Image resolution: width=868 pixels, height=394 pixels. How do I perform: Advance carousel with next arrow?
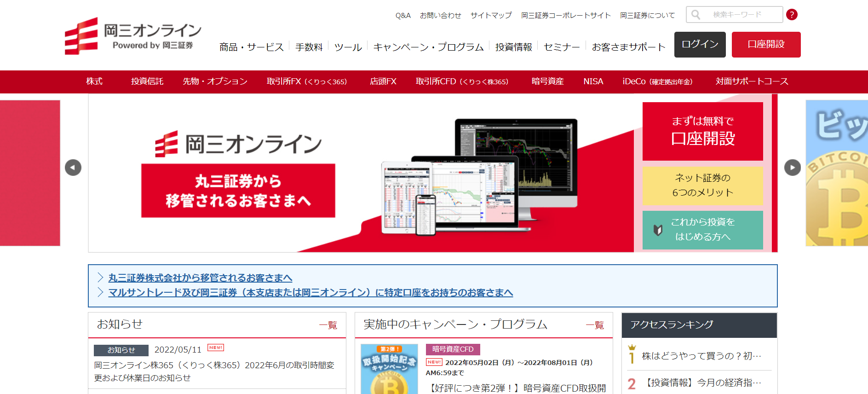[x=793, y=168]
